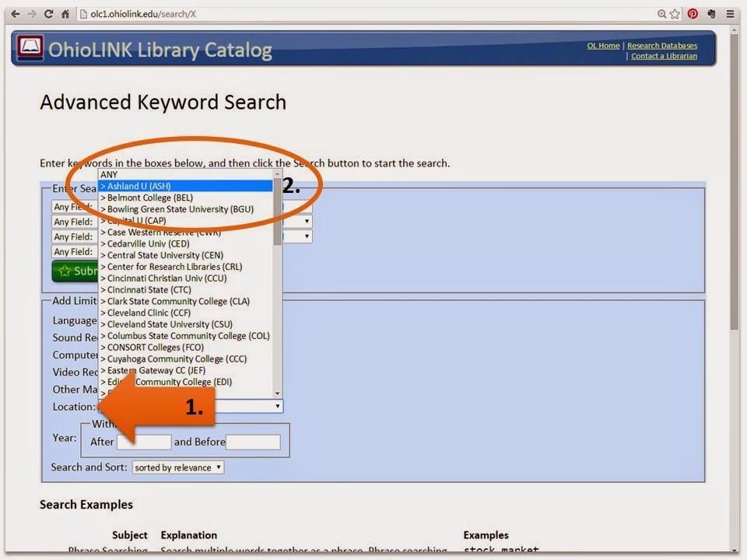Image resolution: width=747 pixels, height=560 pixels.
Task: Click the browser back arrow
Action: [x=16, y=14]
